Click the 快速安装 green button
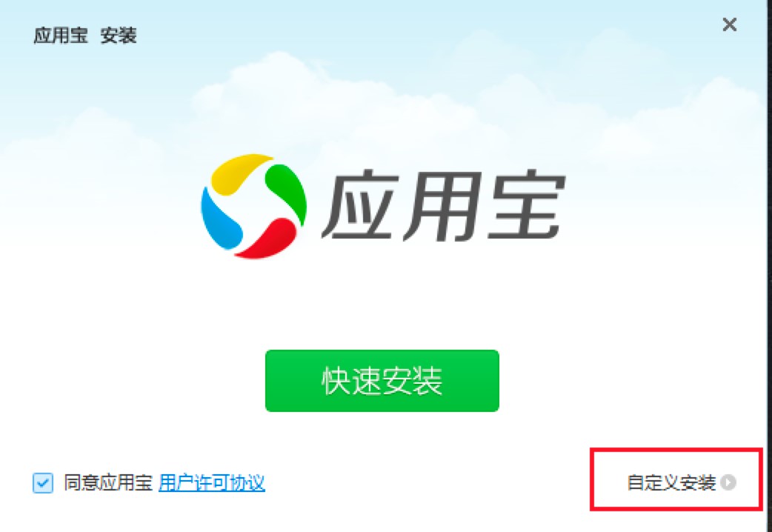The height and width of the screenshot is (532, 772). tap(382, 380)
